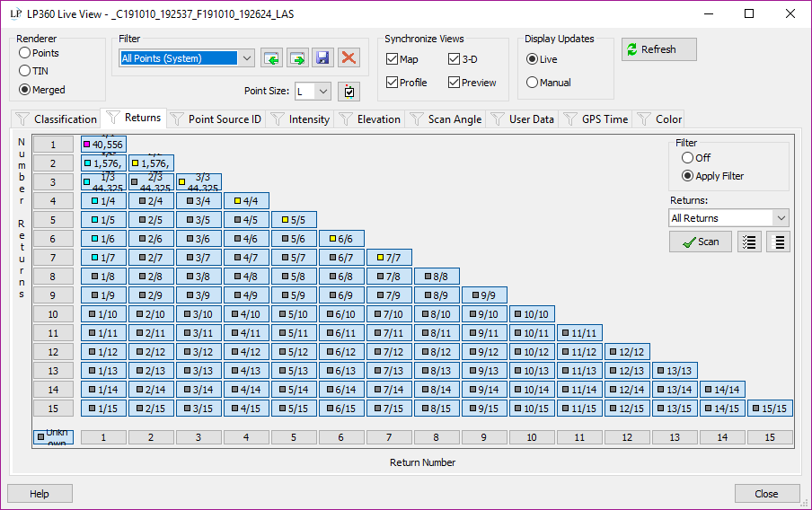Toggle the 3/9 return cell

tap(199, 295)
